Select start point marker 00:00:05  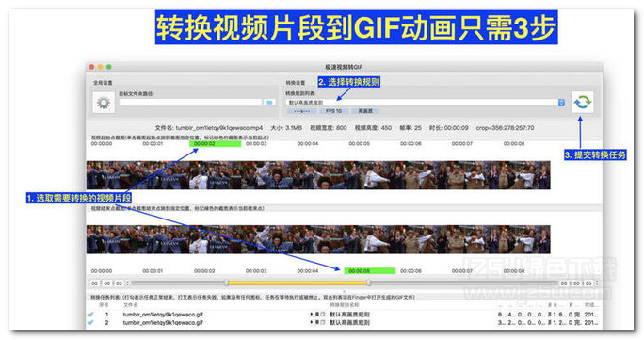pyautogui.click(x=360, y=144)
